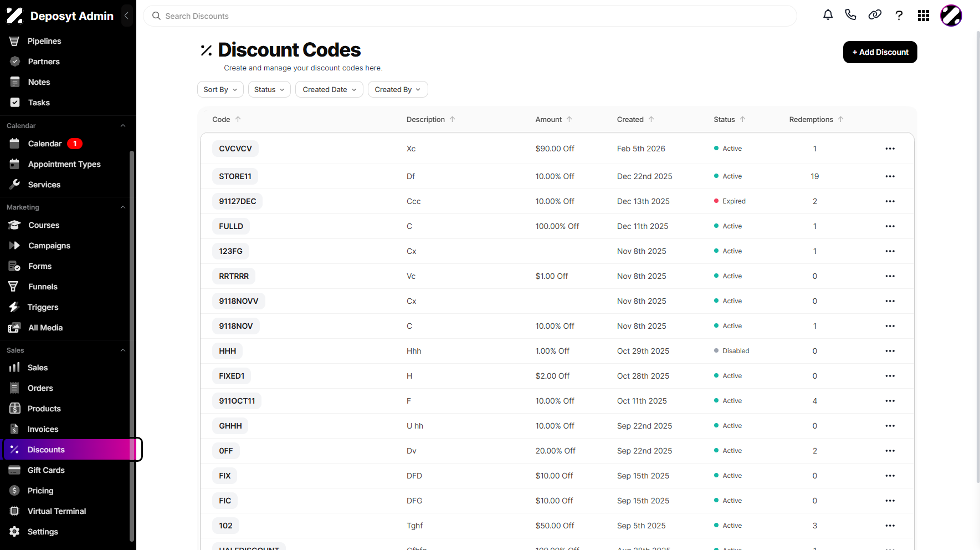The image size is (980, 550).
Task: Click the Disabled status of HHH
Action: click(x=731, y=351)
